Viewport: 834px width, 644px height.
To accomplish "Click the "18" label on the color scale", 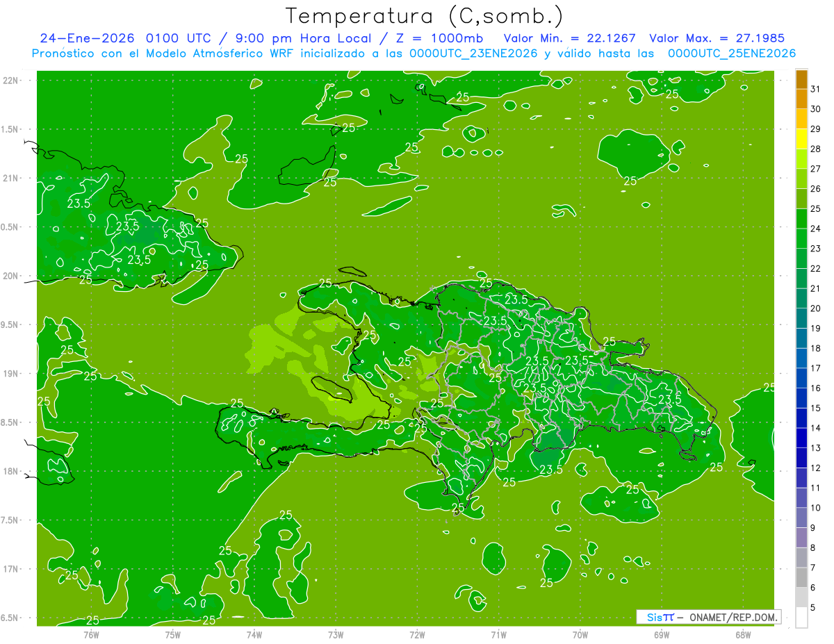I will (x=816, y=348).
